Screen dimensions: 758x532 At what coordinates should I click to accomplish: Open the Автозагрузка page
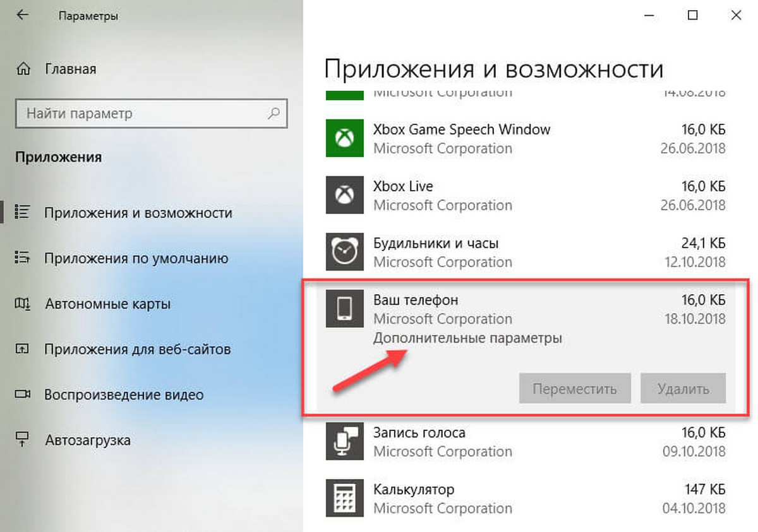point(88,440)
